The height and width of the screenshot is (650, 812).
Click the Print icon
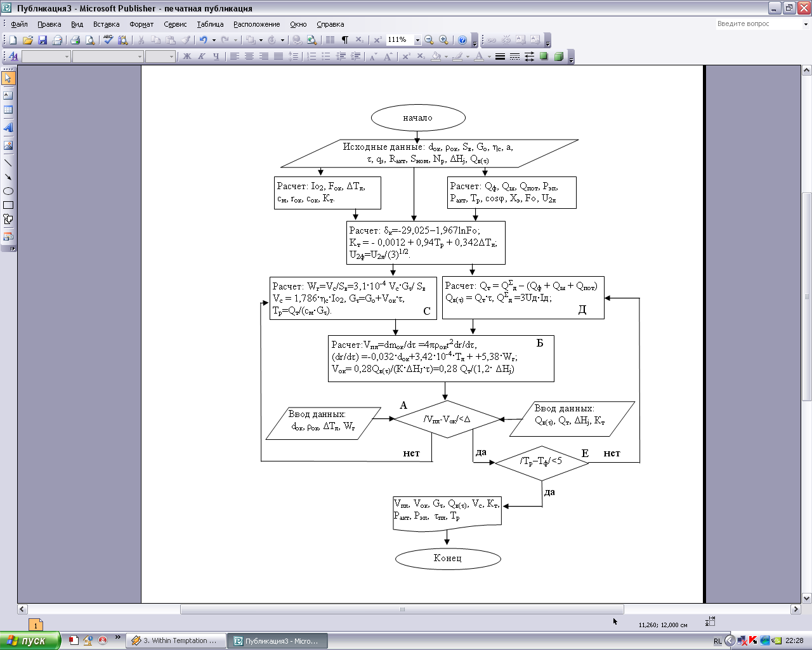(x=75, y=40)
